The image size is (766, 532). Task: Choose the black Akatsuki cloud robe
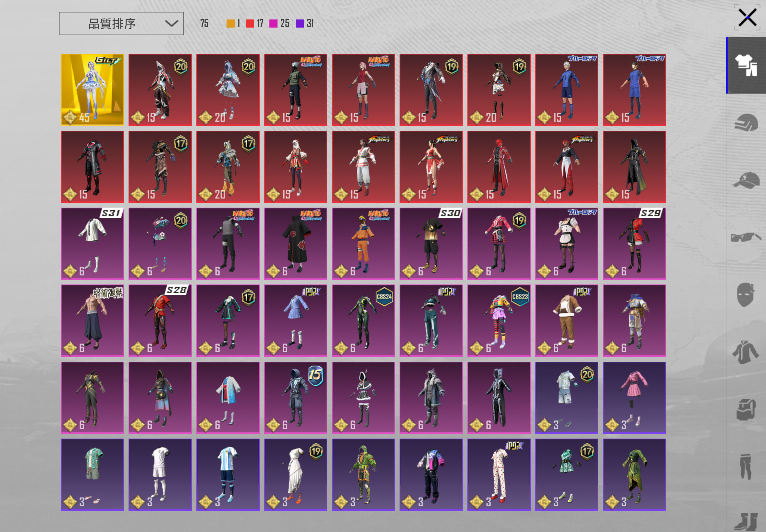coord(295,244)
